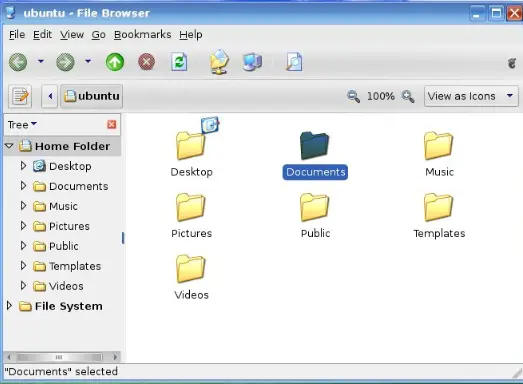Close the Tree side pane
This screenshot has height=384, width=523.
pyautogui.click(x=112, y=124)
